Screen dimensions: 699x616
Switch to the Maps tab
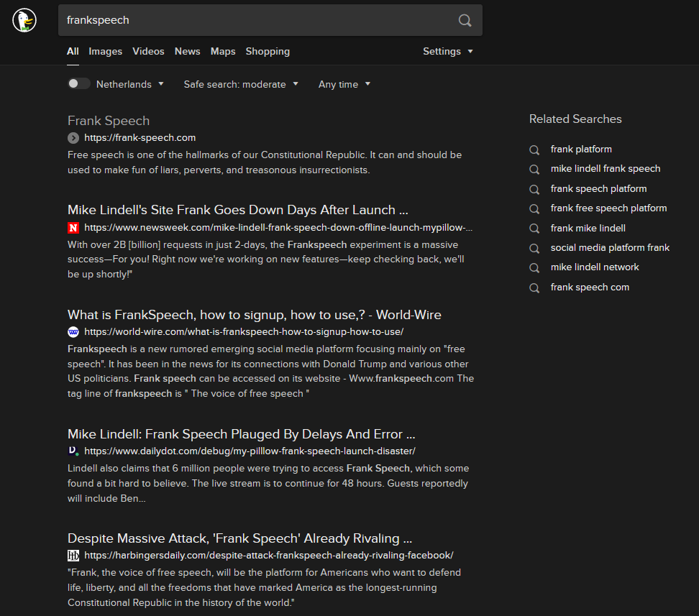tap(223, 51)
